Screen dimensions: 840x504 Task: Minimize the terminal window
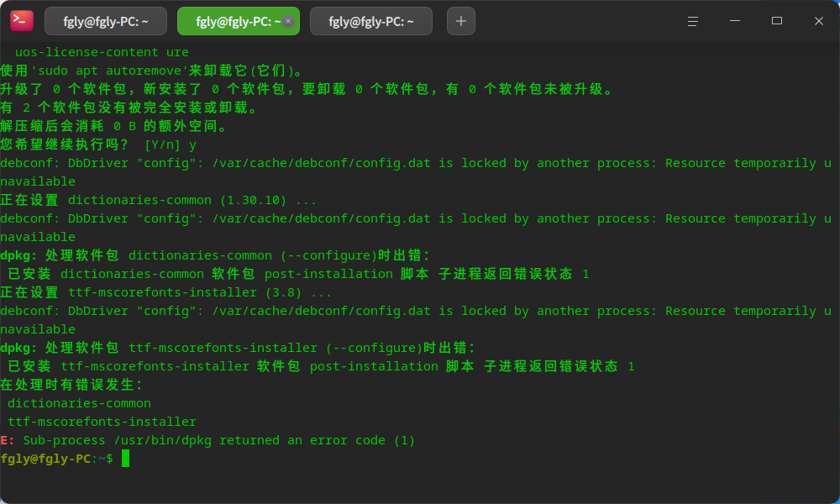pyautogui.click(x=735, y=21)
